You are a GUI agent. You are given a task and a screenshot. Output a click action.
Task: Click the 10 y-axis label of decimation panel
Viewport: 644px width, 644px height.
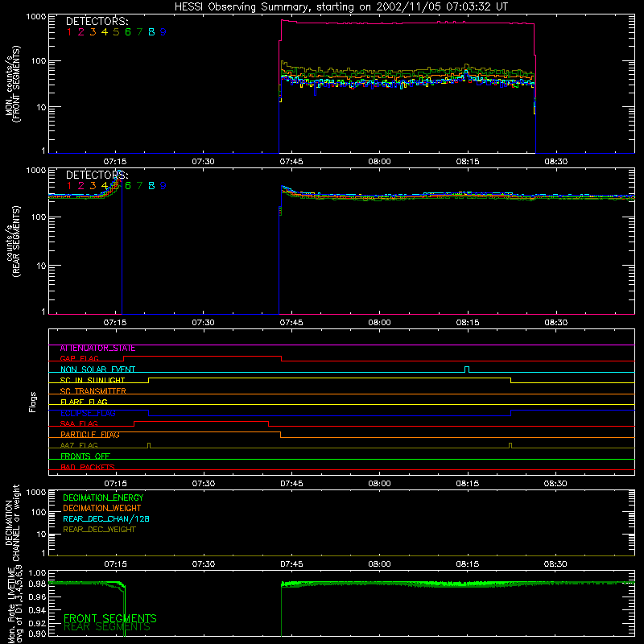[42, 535]
